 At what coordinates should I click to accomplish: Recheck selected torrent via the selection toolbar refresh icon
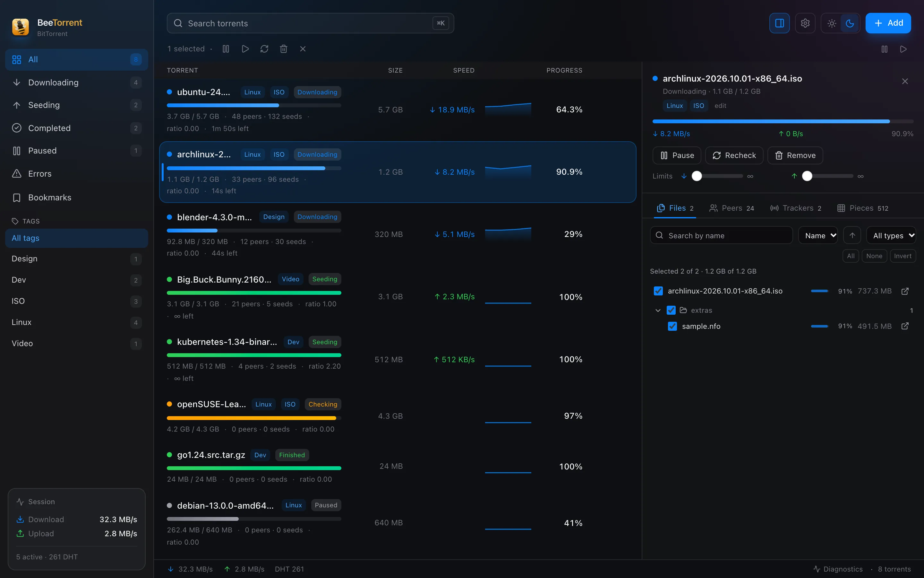click(264, 49)
